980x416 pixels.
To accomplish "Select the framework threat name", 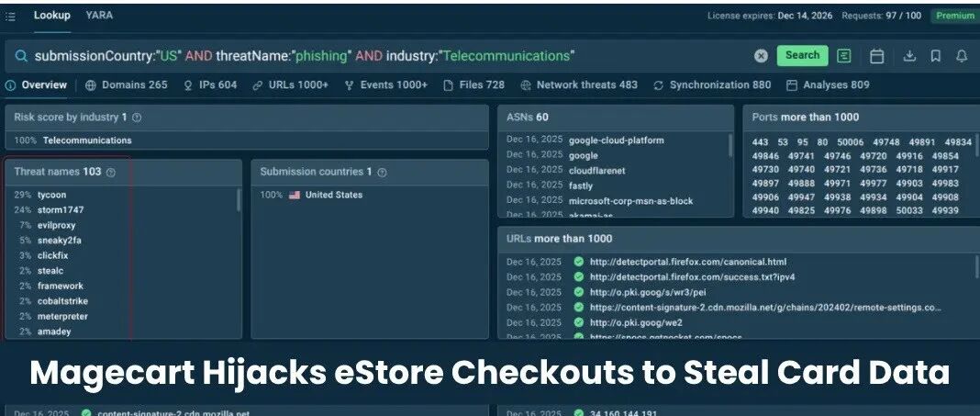I will point(60,286).
